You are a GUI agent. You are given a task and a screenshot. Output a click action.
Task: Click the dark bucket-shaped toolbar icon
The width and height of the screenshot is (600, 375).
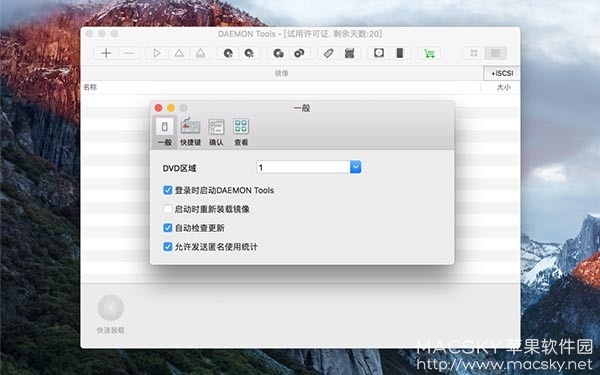point(349,53)
